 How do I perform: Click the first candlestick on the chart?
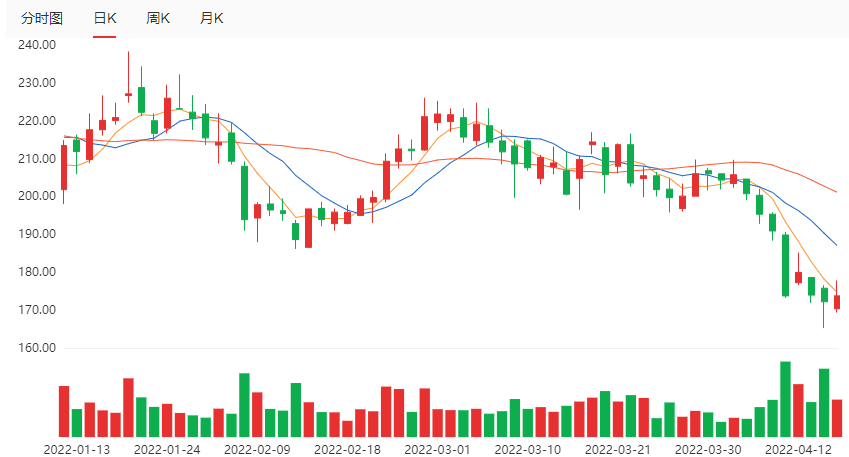(64, 167)
